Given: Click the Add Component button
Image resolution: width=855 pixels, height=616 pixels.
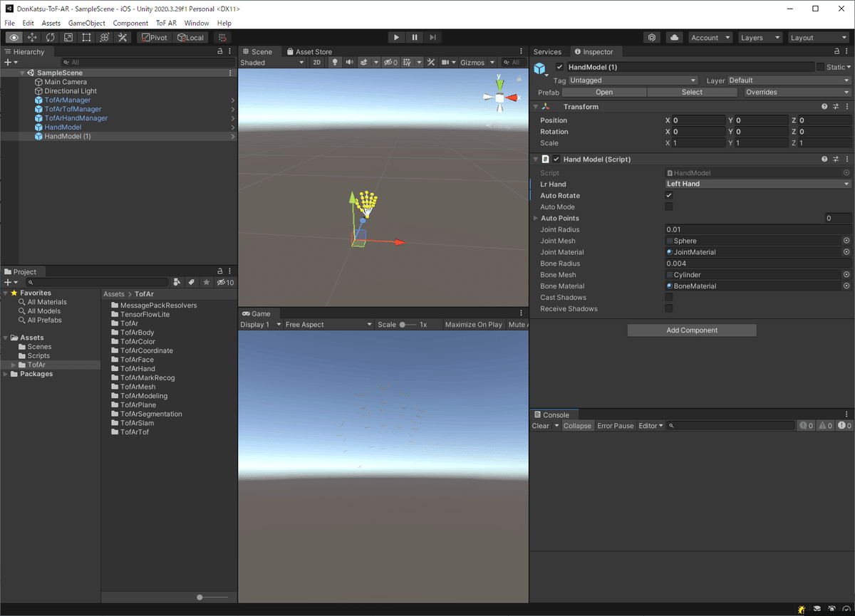Looking at the screenshot, I should [692, 330].
